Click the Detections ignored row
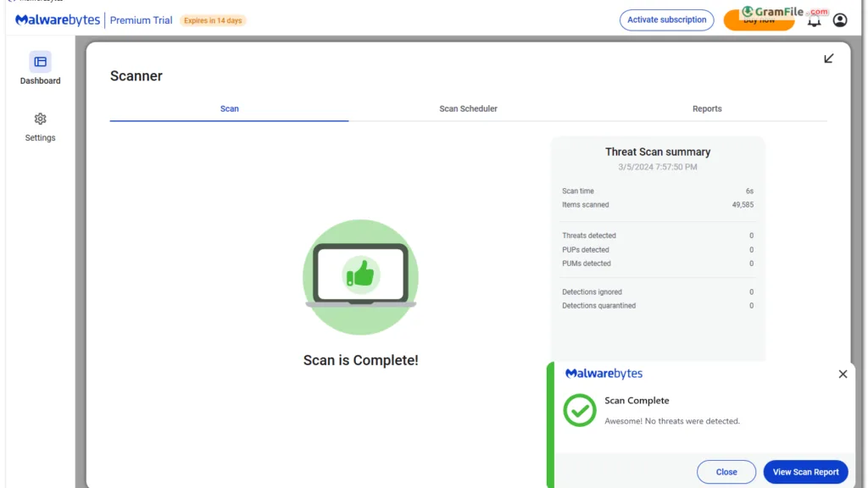868x488 pixels. click(x=658, y=292)
